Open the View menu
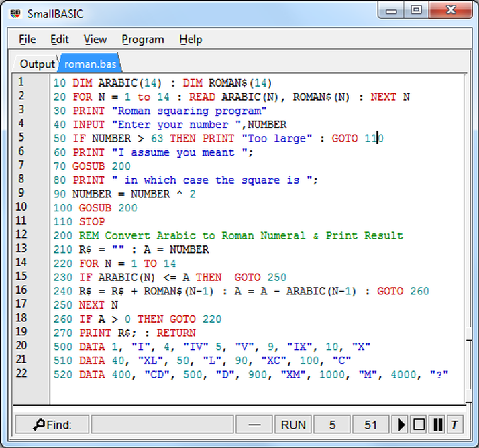Screen dimensions: 479x448 [x=95, y=40]
